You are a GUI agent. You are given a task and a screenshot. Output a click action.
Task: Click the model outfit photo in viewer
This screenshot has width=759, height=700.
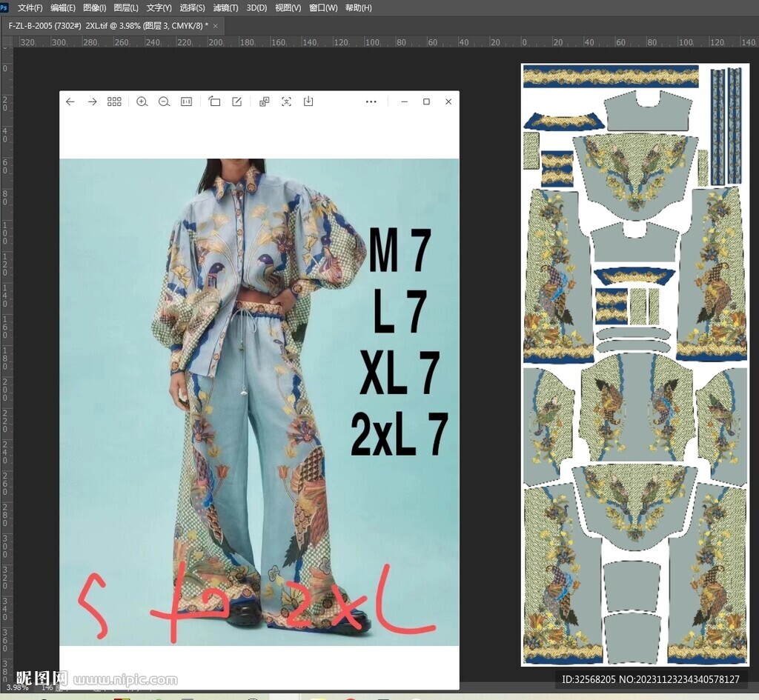[259, 401]
